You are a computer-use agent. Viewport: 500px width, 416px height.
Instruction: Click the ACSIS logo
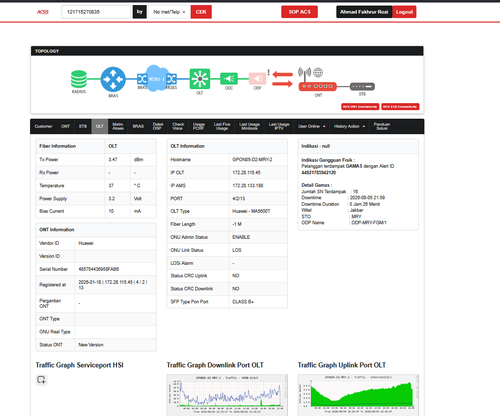(43, 12)
